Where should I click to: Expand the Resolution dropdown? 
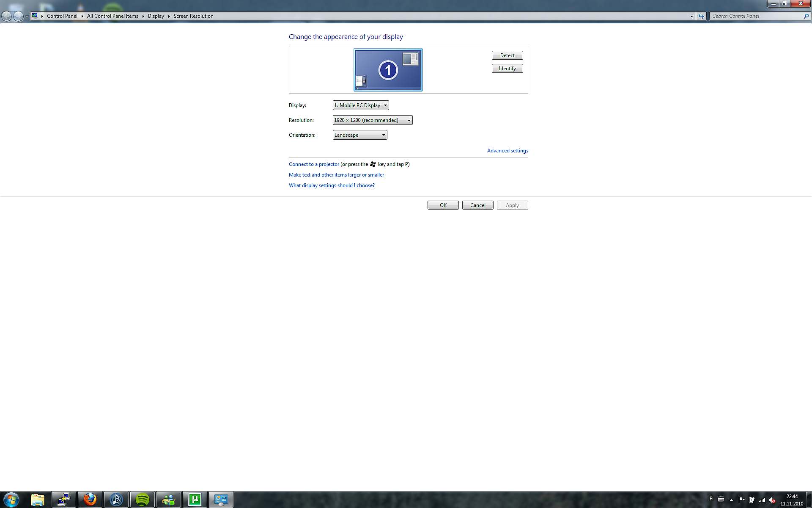pyautogui.click(x=372, y=120)
